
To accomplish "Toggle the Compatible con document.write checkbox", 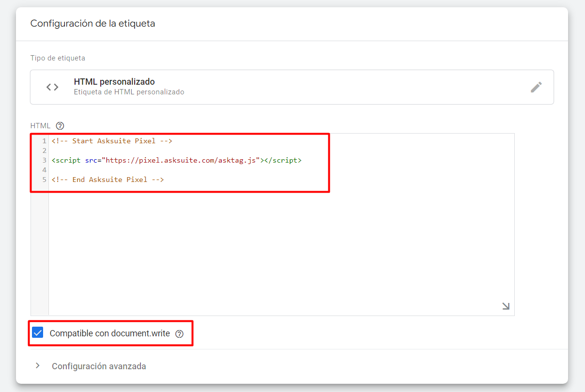I will click(37, 333).
